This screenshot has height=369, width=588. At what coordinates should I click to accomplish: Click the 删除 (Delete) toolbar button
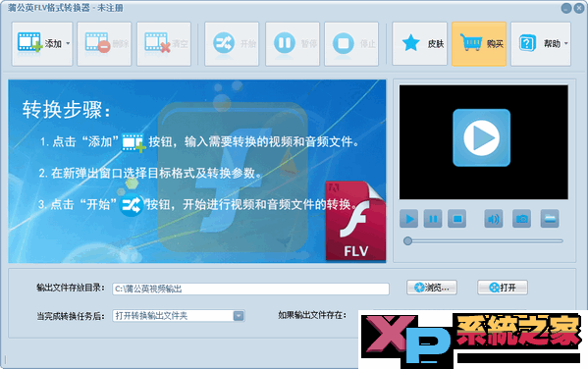click(x=104, y=44)
